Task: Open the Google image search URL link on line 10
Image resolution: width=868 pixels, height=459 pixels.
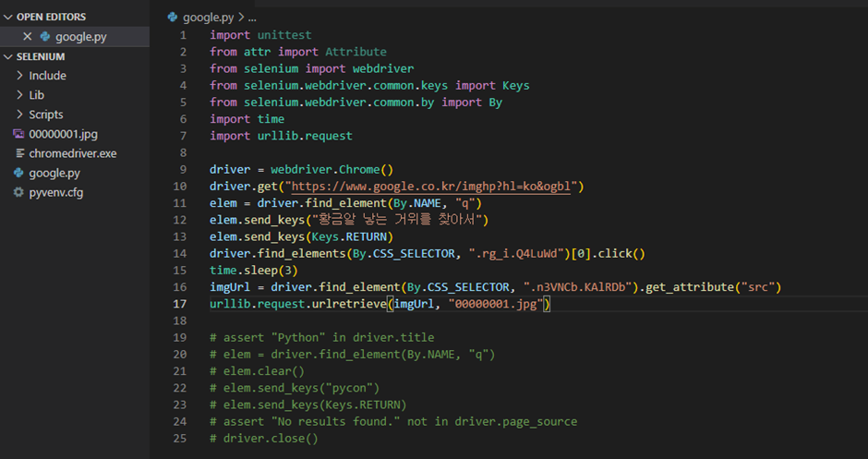Action: [x=430, y=186]
